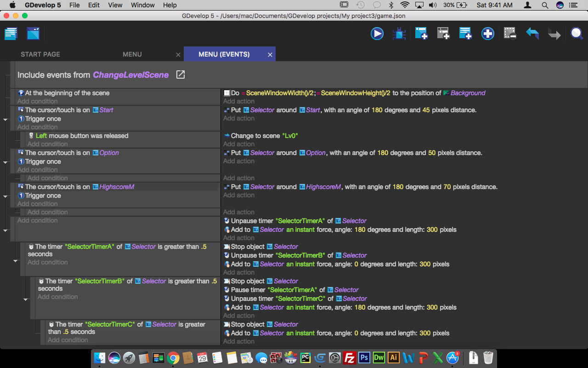This screenshot has width=588, height=368.
Task: Add a new event via toolbar
Action: tap(421, 34)
